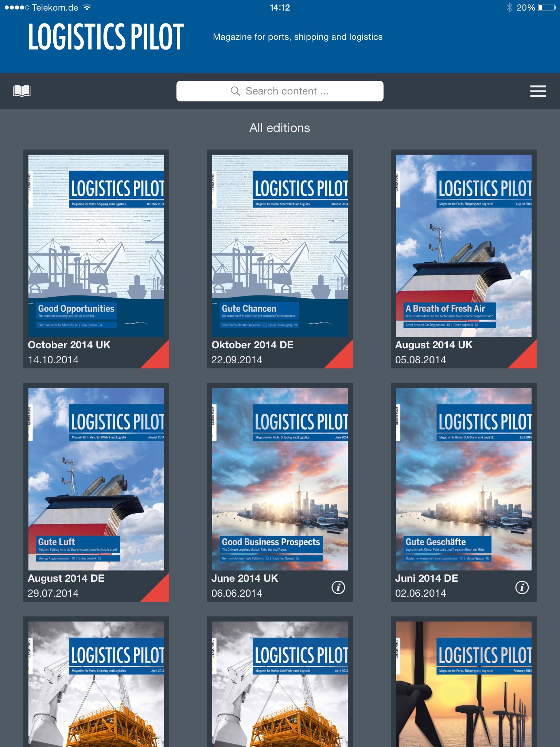This screenshot has width=560, height=747.
Task: Tap 'Magazine for ports, shipping and logistics' tagline
Action: point(298,37)
